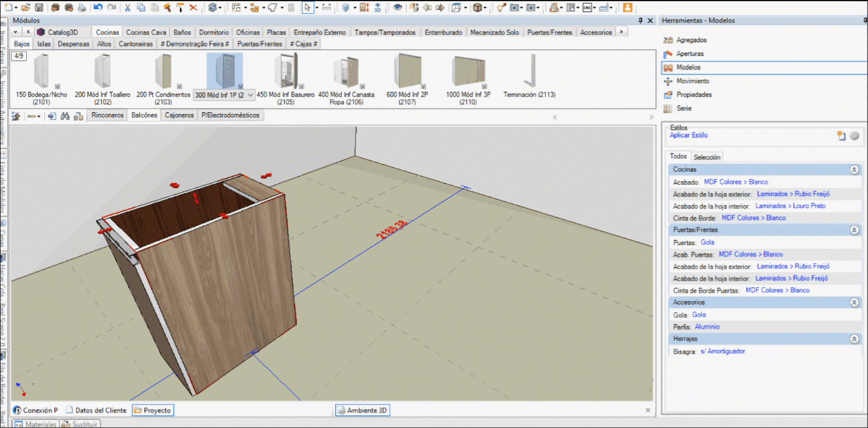Screen dimensions: 868x428
Task: Select the Cut scissors icon
Action: point(127,7)
